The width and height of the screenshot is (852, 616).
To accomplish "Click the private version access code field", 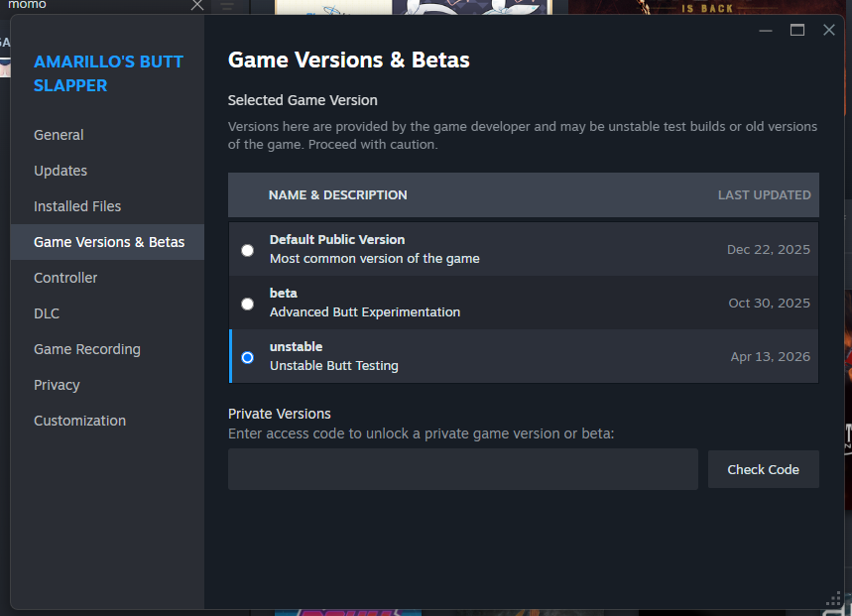I will pyautogui.click(x=462, y=469).
